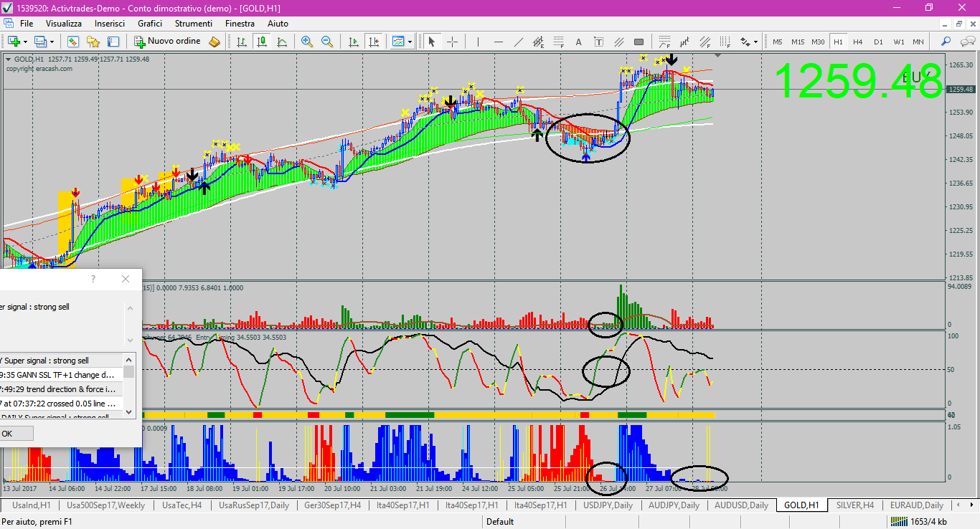Open the Inserisci menu
The height and width of the screenshot is (529, 980).
110,24
